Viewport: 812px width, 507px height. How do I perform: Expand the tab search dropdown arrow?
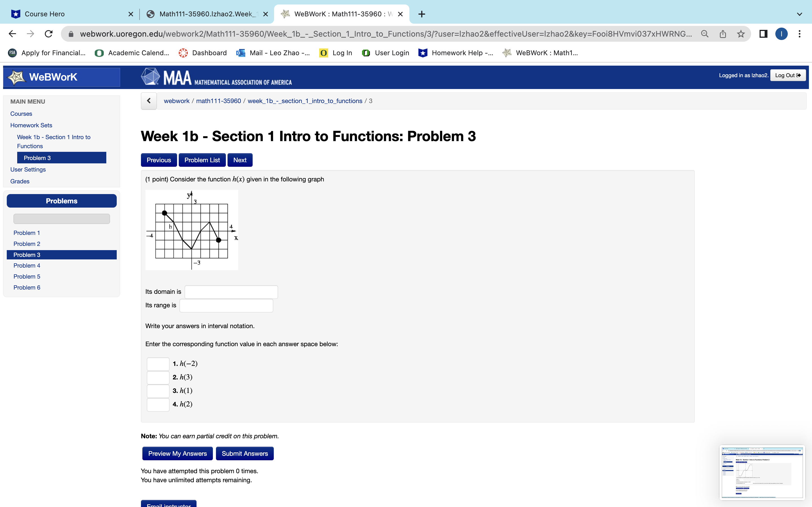(799, 14)
